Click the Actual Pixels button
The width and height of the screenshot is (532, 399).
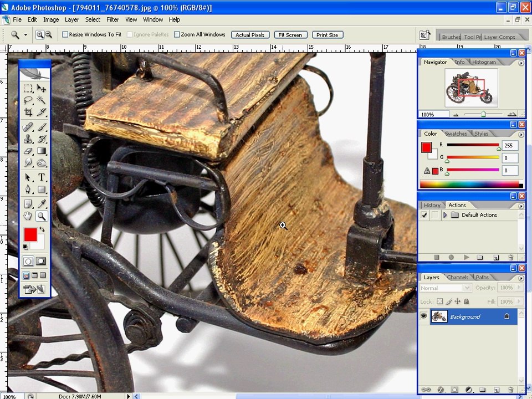[x=250, y=34]
